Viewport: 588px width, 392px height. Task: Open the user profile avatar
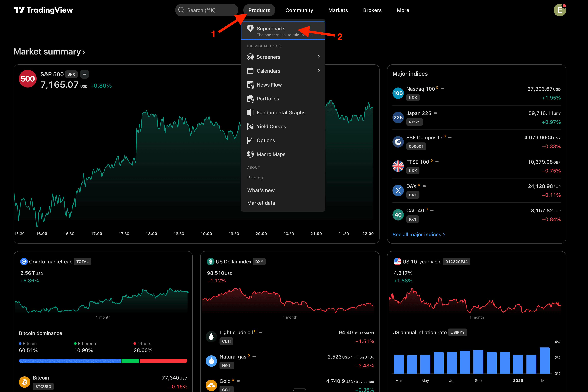[x=560, y=10]
